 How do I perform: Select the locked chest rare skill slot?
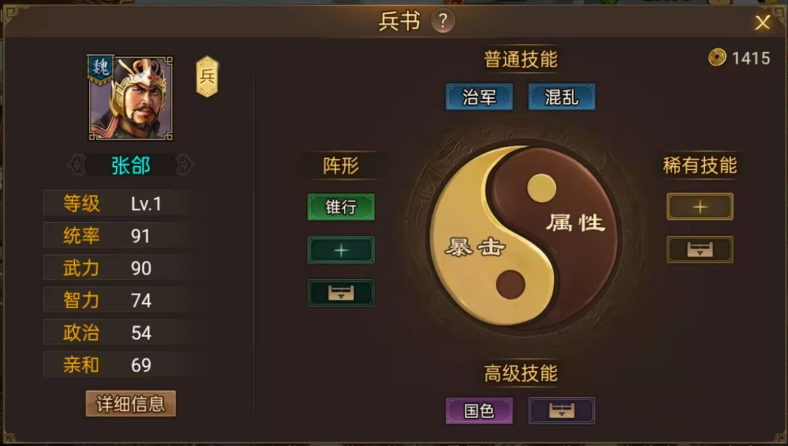point(700,249)
